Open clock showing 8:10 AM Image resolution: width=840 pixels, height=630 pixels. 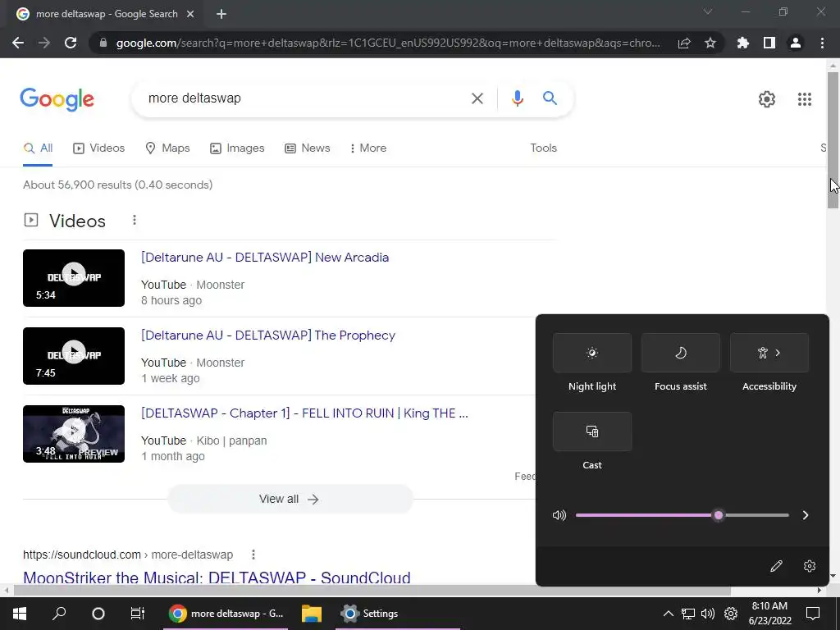click(x=769, y=614)
